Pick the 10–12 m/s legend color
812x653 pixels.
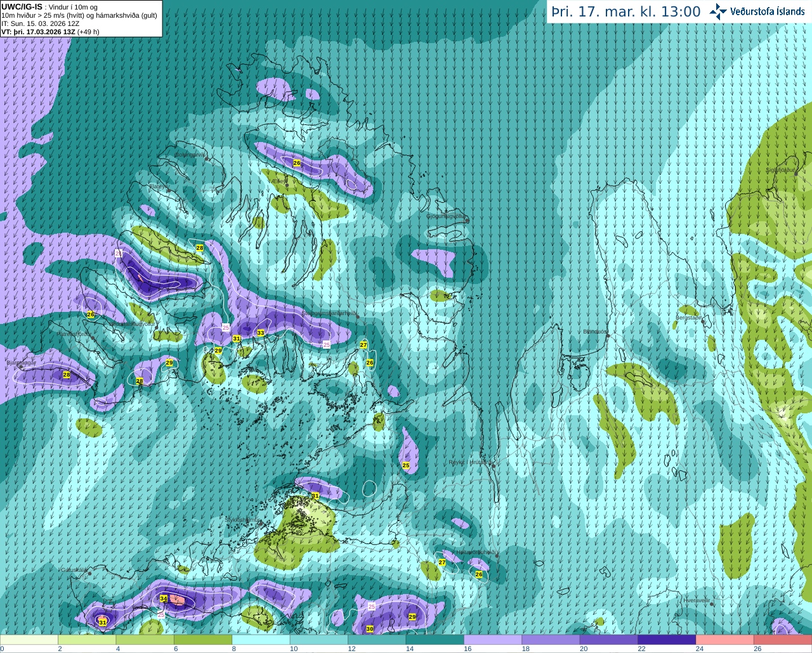[x=319, y=640]
